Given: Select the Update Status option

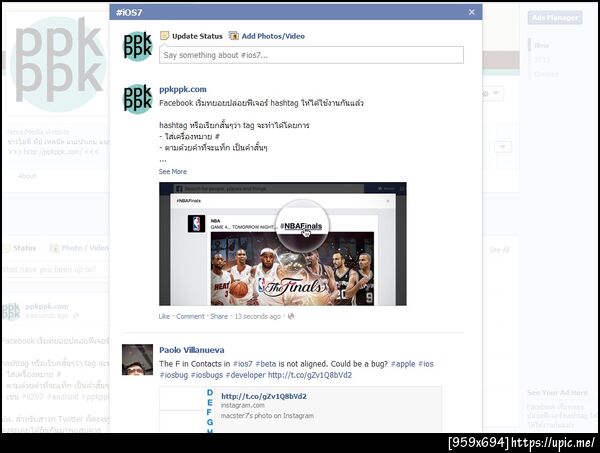Looking at the screenshot, I should point(197,36).
